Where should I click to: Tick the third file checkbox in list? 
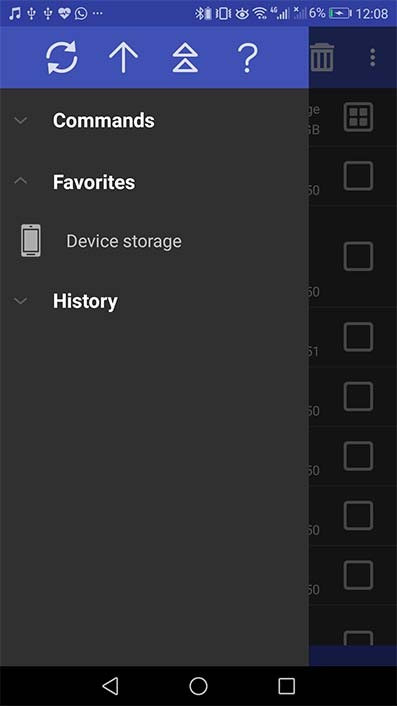[358, 337]
